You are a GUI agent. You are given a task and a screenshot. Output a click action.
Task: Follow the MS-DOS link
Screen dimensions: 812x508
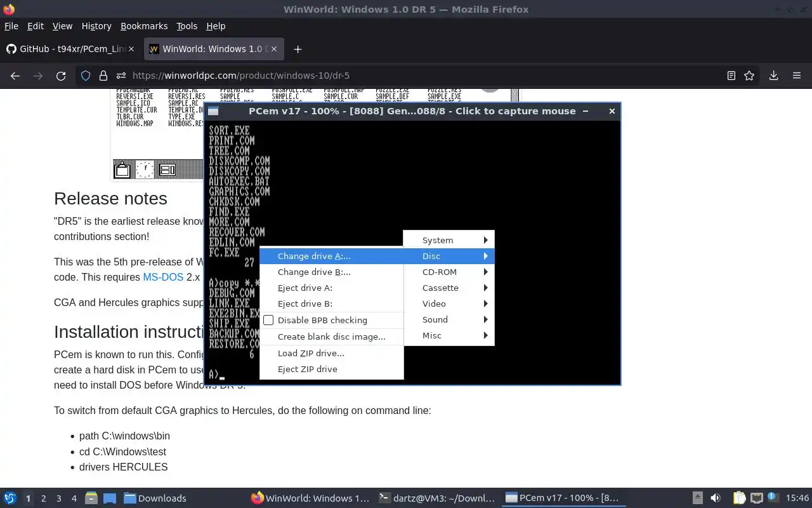coord(163,277)
